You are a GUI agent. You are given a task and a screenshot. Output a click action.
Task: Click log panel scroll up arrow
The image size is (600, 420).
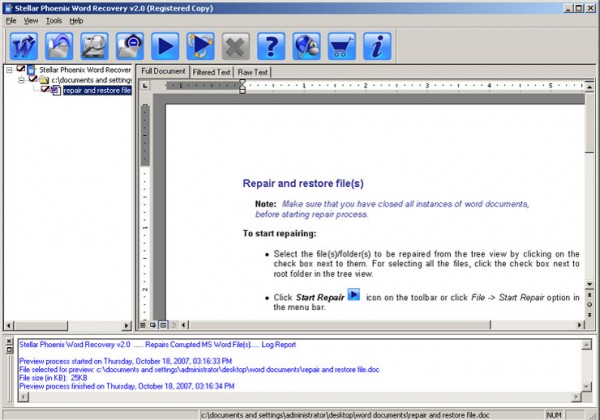point(586,345)
